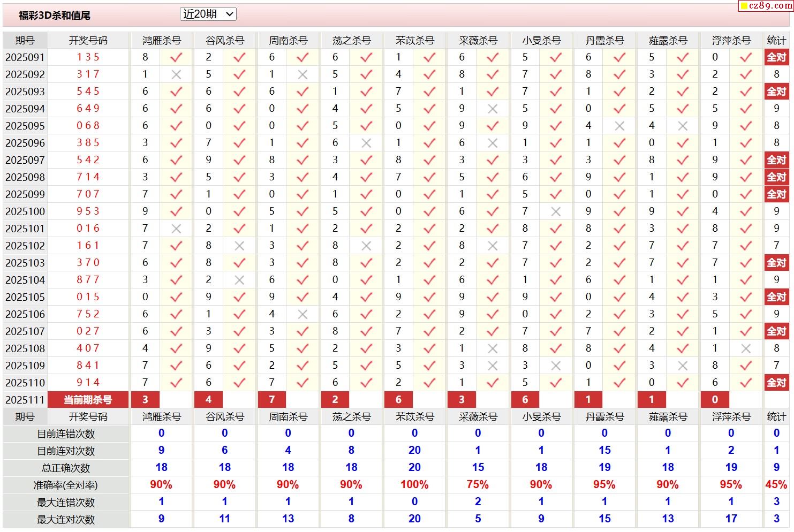Click the 目前连对次数 row label
The width and height of the screenshot is (794, 532).
pos(66,451)
